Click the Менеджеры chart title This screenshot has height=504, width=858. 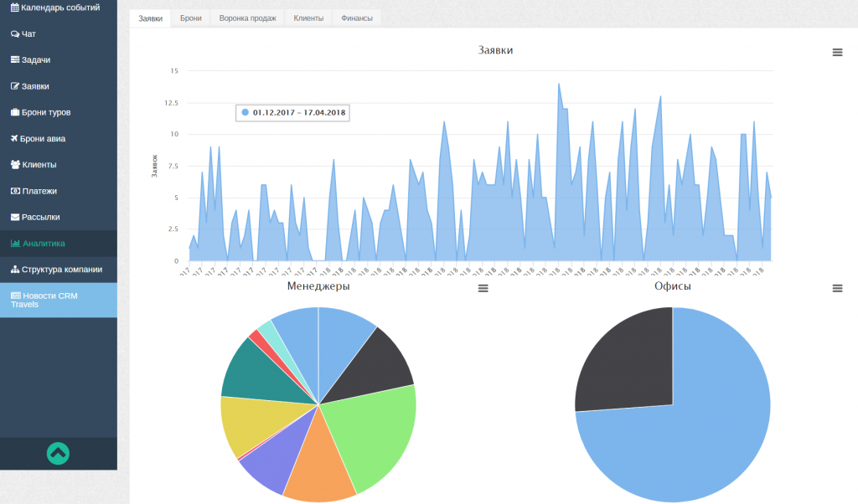coord(318,285)
